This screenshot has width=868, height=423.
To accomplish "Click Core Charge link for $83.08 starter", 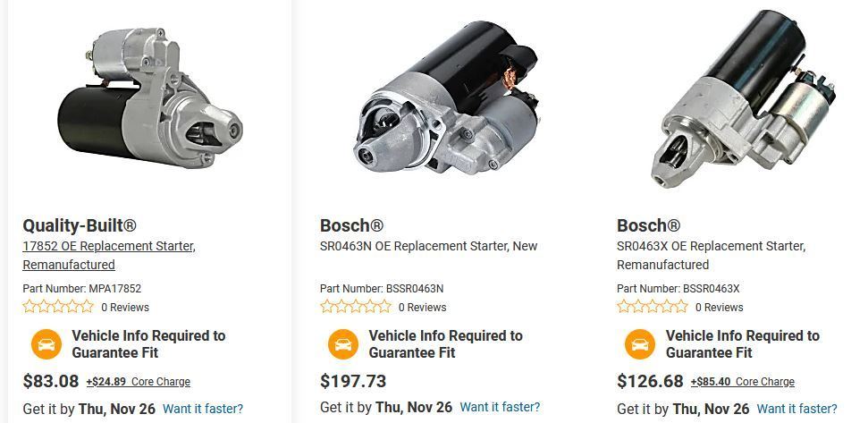I will pyautogui.click(x=161, y=382).
